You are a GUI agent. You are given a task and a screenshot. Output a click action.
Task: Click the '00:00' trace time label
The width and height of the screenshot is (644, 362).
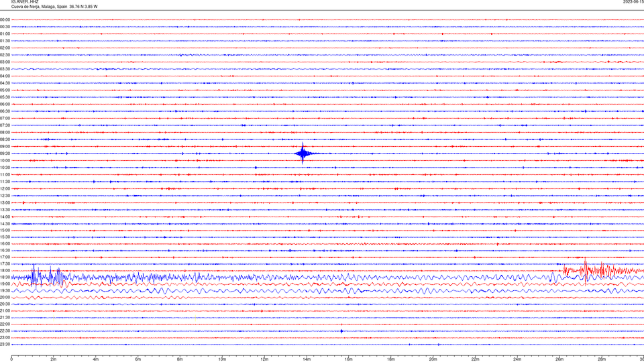(5, 19)
